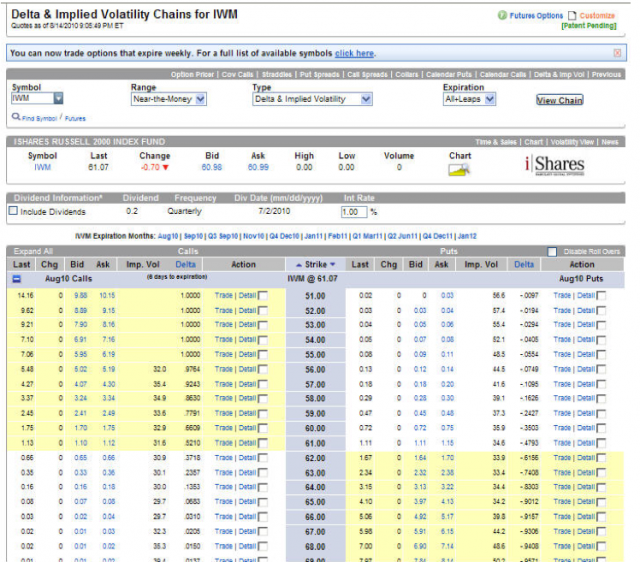Select the 64.00 strike cell
The width and height of the screenshot is (640, 562).
click(x=316, y=488)
